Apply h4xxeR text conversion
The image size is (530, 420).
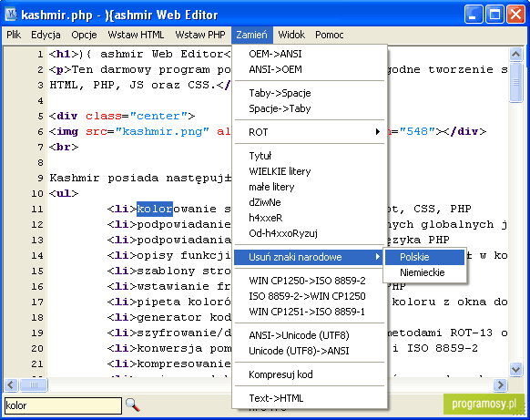coord(310,218)
